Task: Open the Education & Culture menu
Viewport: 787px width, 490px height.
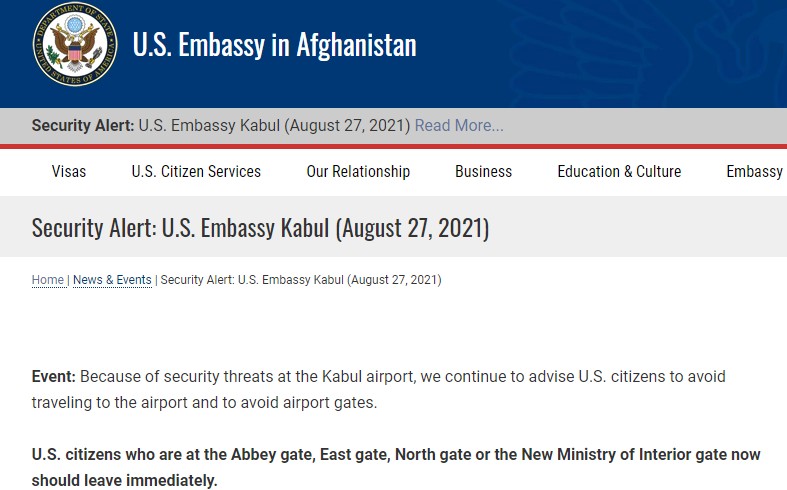Action: (x=619, y=171)
